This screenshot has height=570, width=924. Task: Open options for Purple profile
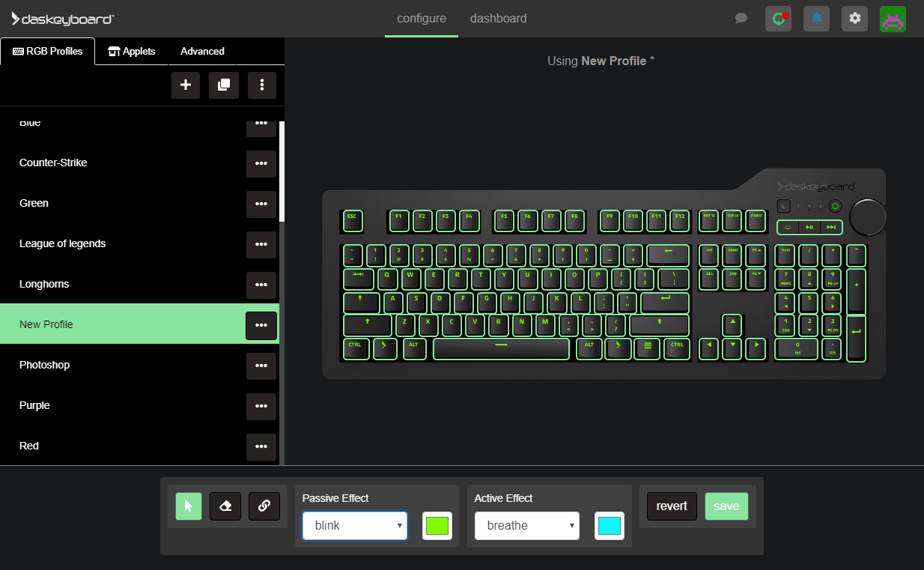click(261, 406)
